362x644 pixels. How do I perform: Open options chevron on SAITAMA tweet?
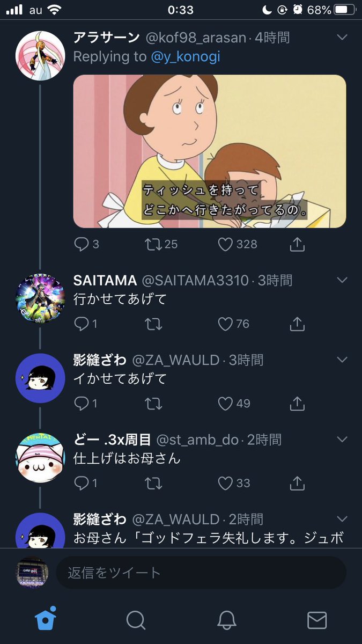(x=342, y=280)
